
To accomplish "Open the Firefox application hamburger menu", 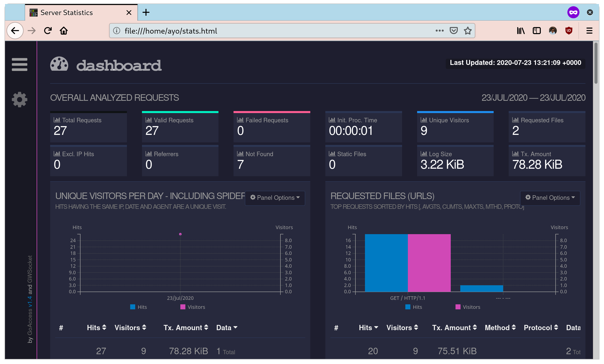I will coord(589,31).
